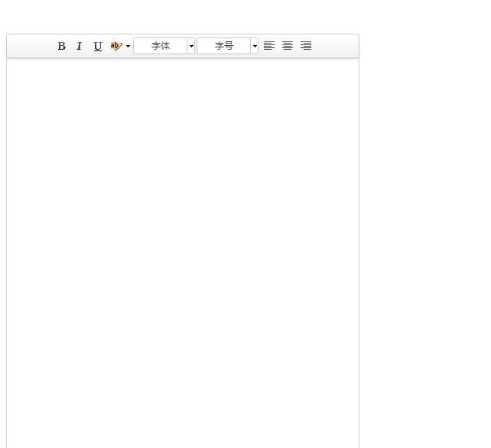Expand the highlight color picker arrow
The height and width of the screenshot is (448, 491).
[128, 46]
